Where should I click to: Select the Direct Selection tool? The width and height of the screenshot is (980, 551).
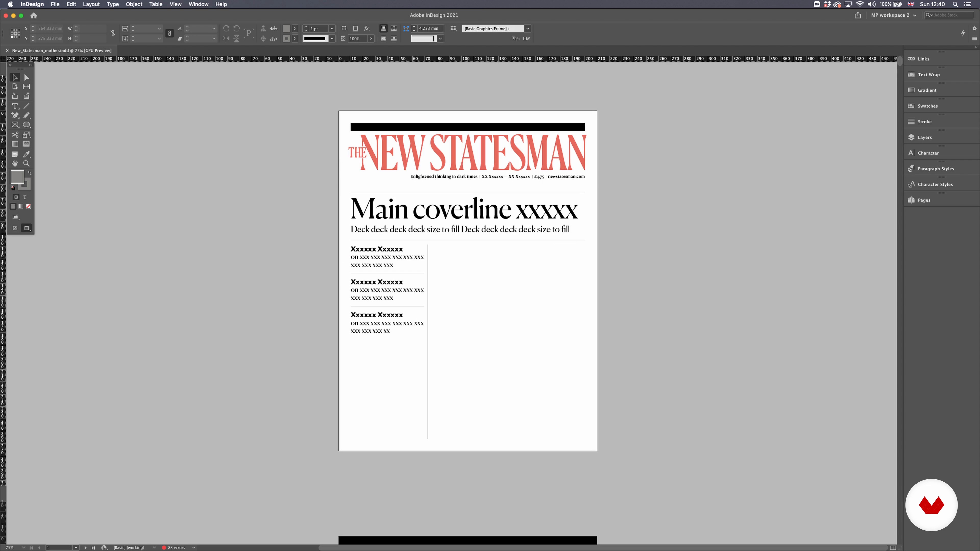point(26,77)
